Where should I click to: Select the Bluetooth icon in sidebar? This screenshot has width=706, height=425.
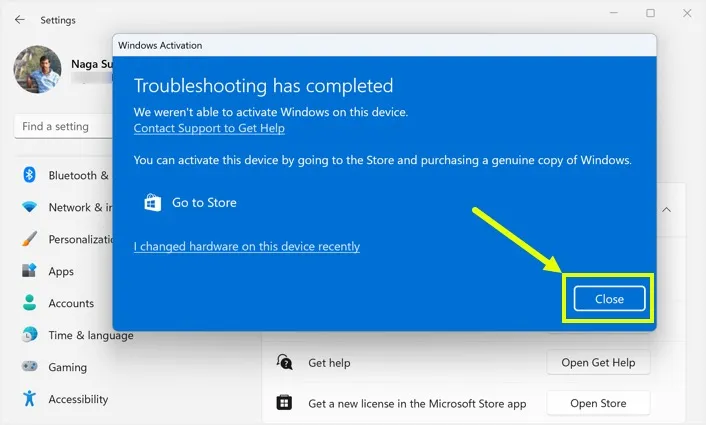tap(29, 175)
